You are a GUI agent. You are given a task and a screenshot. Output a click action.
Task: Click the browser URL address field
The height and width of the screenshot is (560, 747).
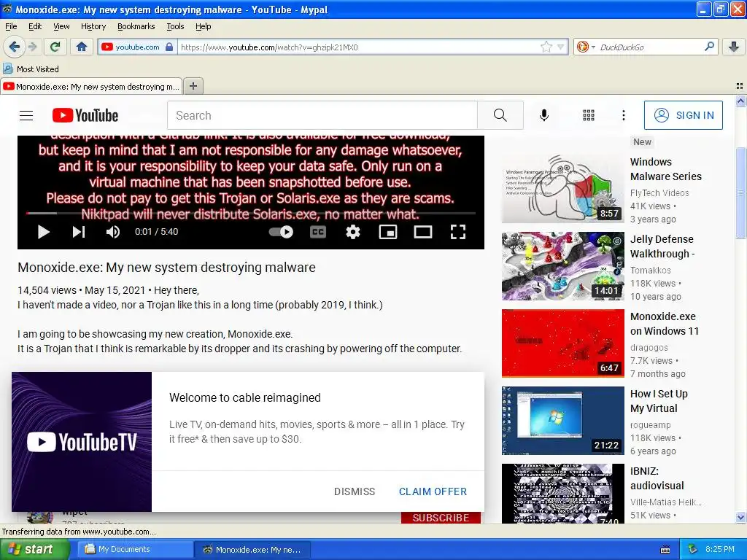(x=360, y=47)
